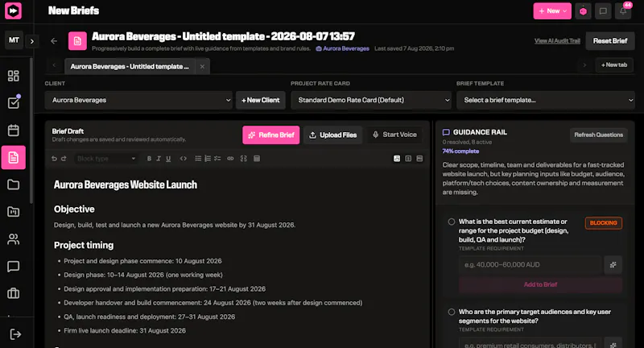Mark the target audiences question as resolved
Image resolution: width=644 pixels, height=348 pixels.
pyautogui.click(x=452, y=313)
